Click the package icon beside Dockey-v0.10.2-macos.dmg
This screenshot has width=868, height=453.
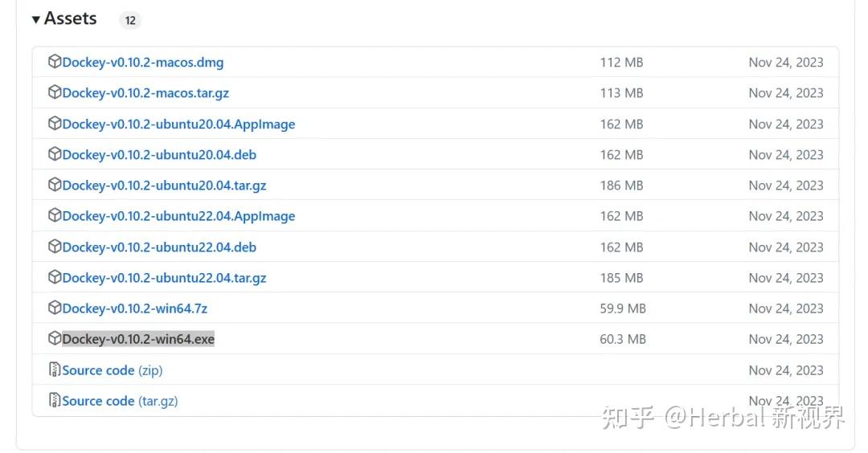(x=55, y=62)
